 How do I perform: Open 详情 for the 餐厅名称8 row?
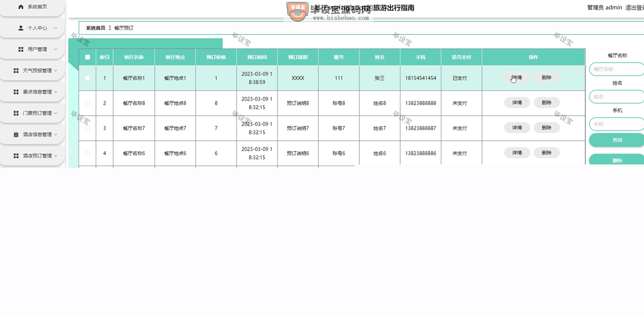(x=517, y=103)
